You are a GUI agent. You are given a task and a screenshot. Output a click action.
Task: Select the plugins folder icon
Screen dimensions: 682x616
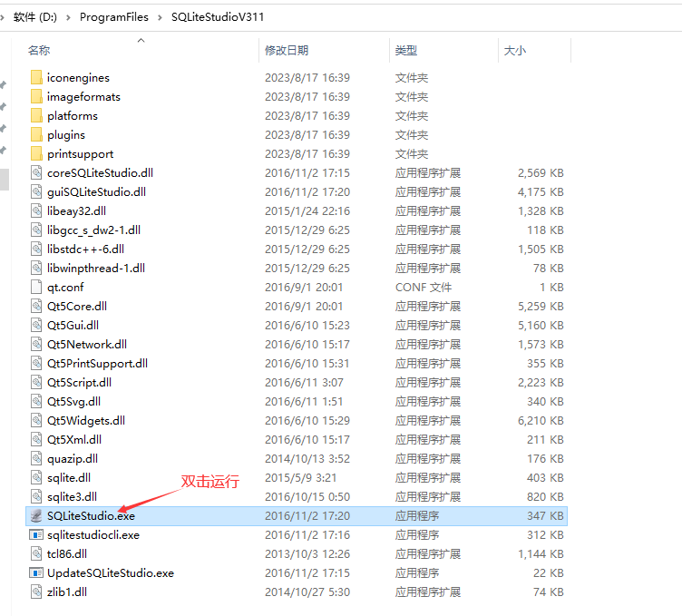pyautogui.click(x=36, y=135)
